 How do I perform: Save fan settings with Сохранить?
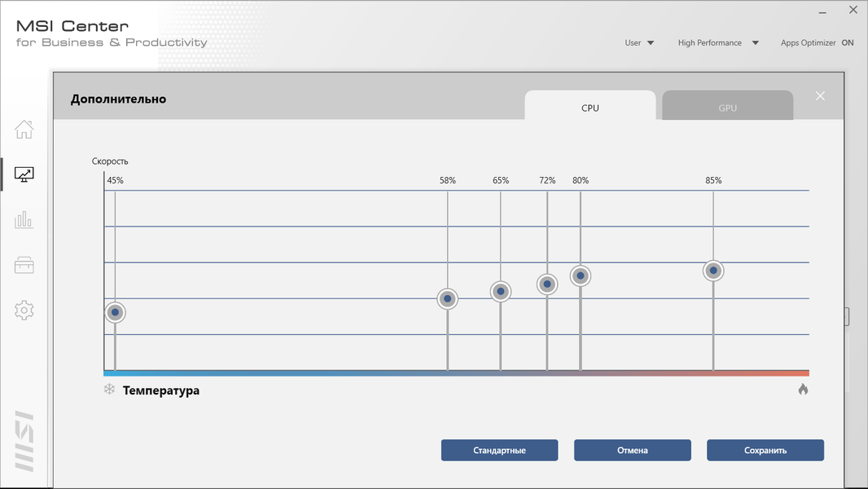click(765, 450)
